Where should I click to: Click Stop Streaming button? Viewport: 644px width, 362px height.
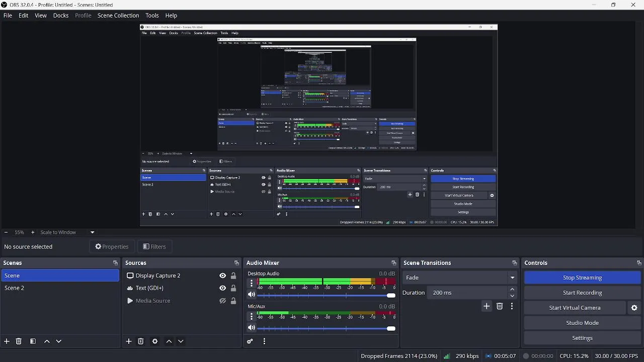583,278
